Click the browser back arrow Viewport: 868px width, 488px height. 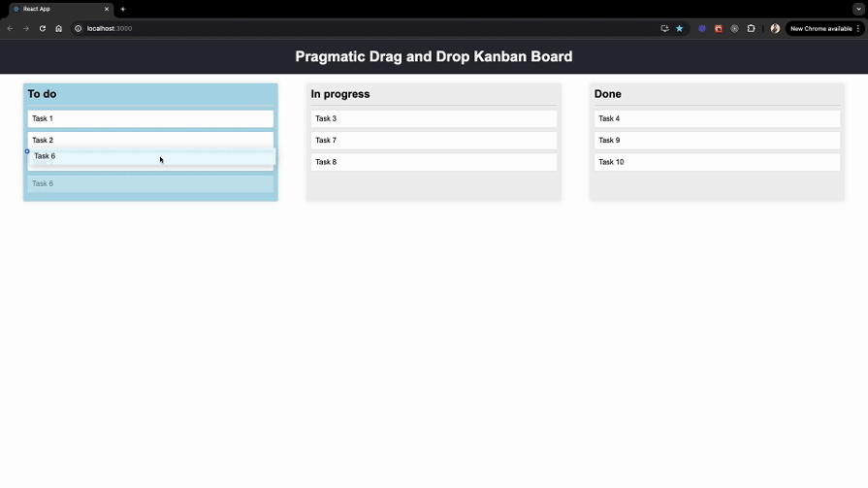pyautogui.click(x=10, y=28)
